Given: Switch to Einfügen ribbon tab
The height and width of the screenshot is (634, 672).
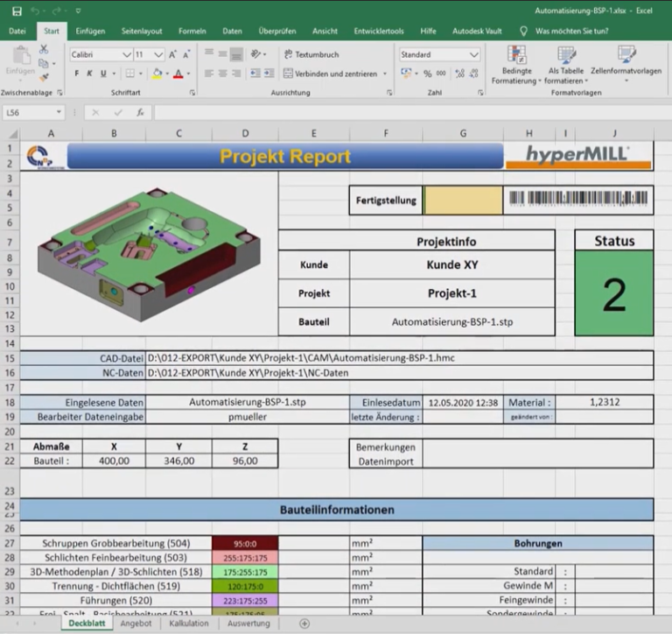Looking at the screenshot, I should [90, 31].
